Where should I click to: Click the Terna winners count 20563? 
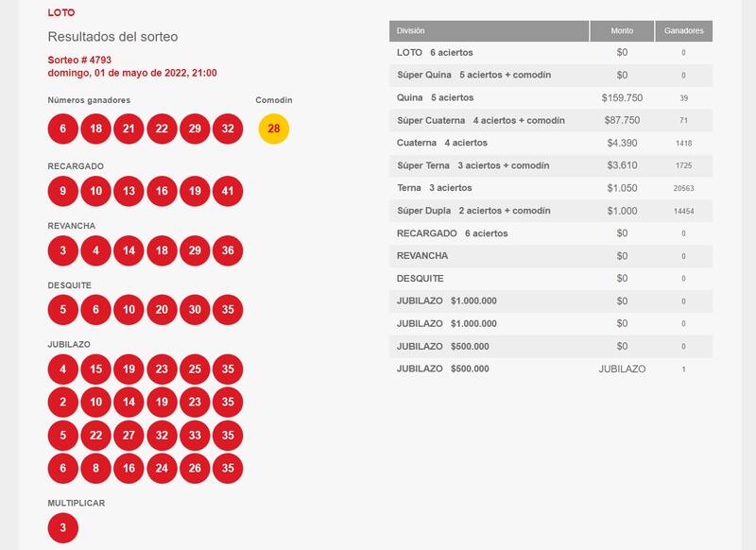(683, 188)
